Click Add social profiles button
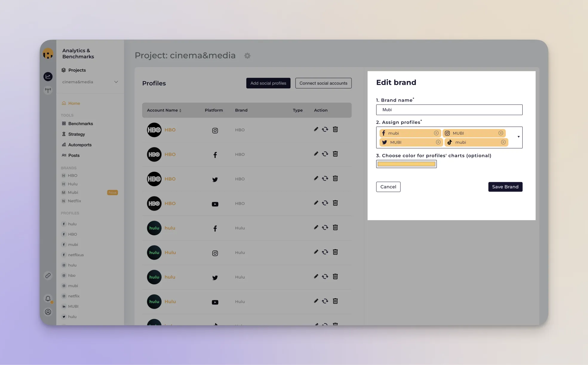Viewport: 588px width, 365px height. [x=268, y=83]
